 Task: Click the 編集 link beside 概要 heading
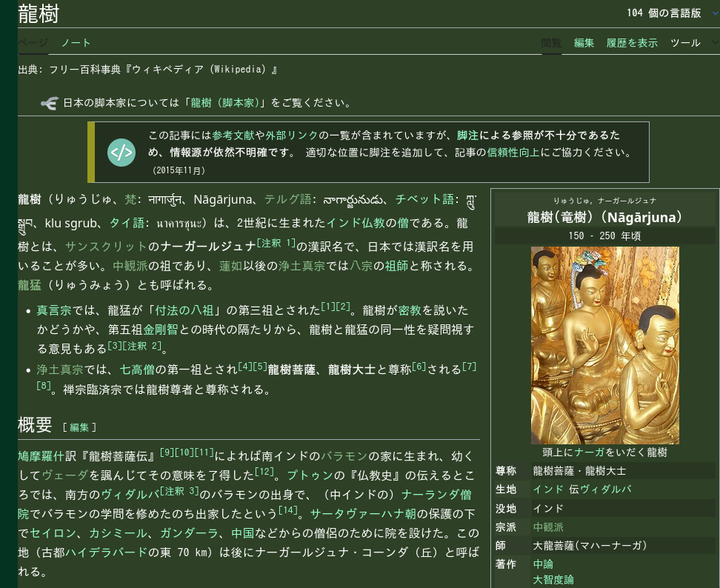pyautogui.click(x=79, y=427)
